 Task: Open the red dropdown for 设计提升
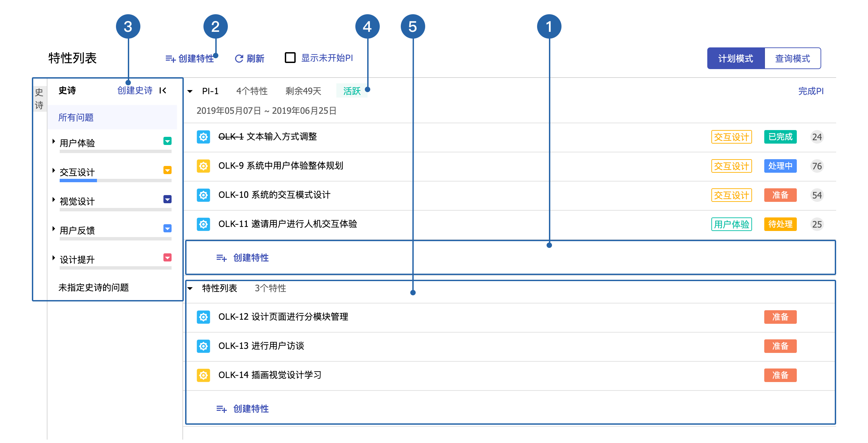tap(167, 257)
